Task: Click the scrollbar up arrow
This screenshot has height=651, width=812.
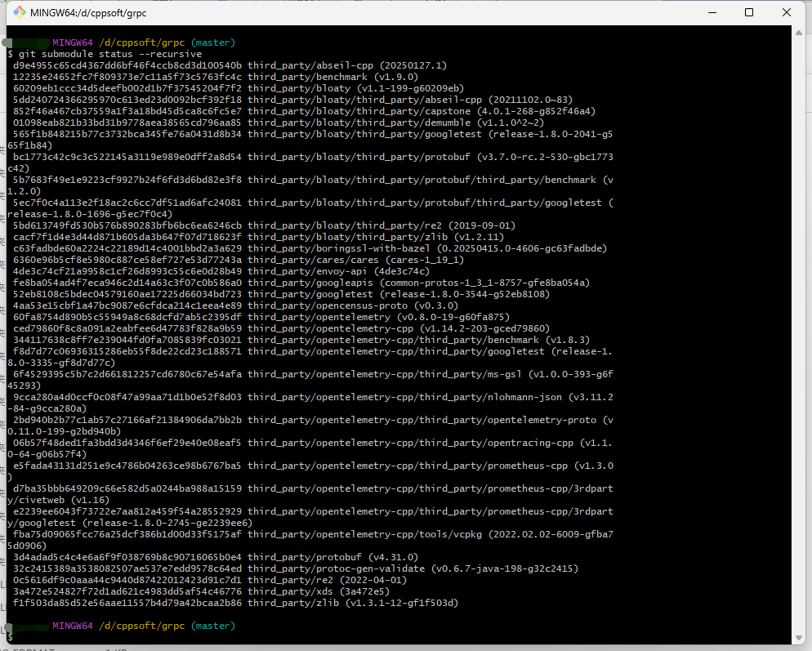Action: pos(799,32)
